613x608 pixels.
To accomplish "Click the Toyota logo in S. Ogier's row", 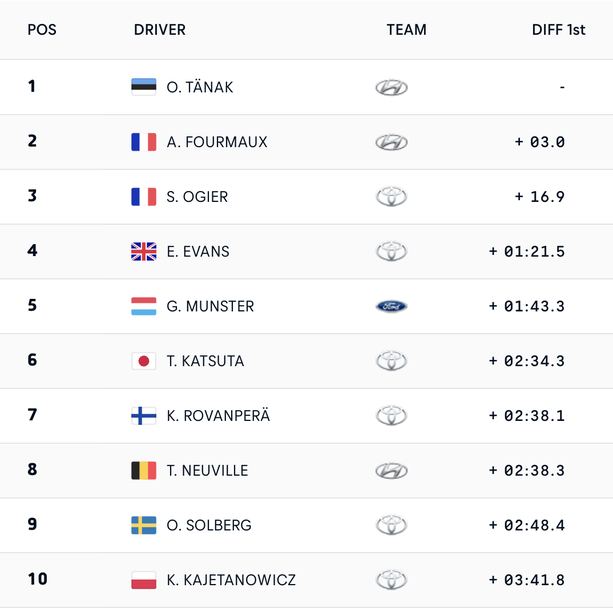I will coord(391,197).
